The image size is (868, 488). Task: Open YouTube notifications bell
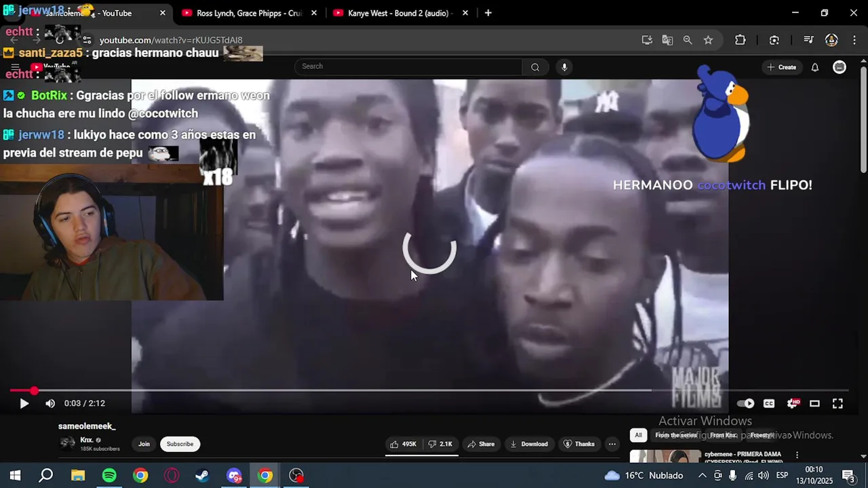tap(815, 67)
